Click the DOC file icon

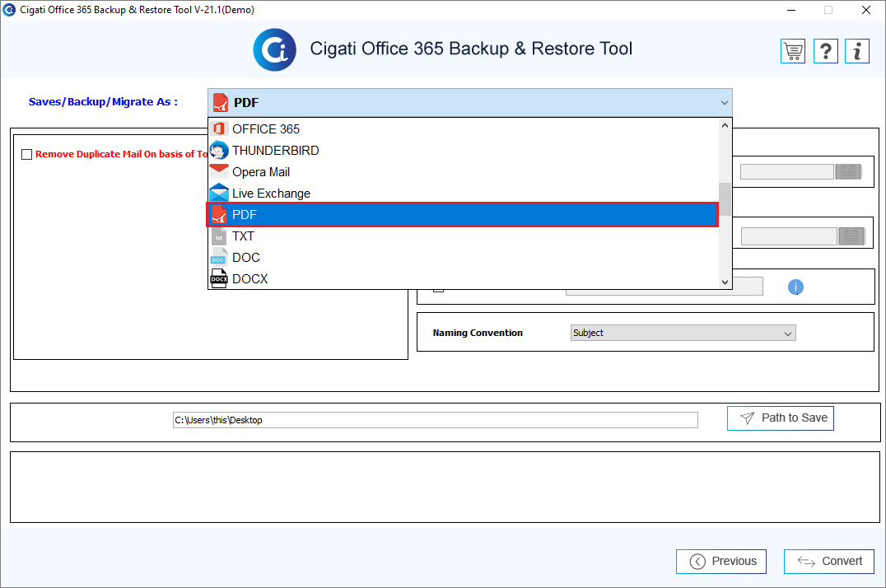[x=219, y=258]
